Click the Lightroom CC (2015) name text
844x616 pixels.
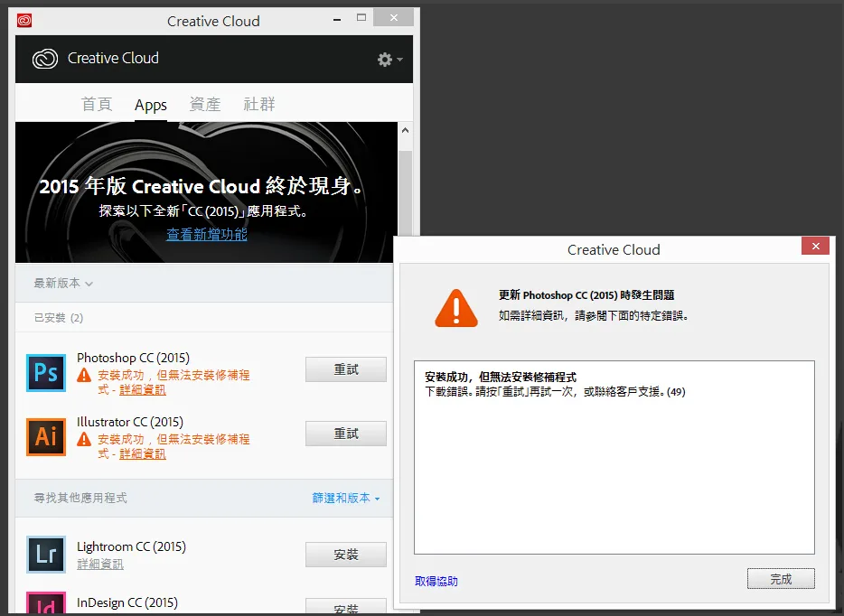pyautogui.click(x=131, y=546)
